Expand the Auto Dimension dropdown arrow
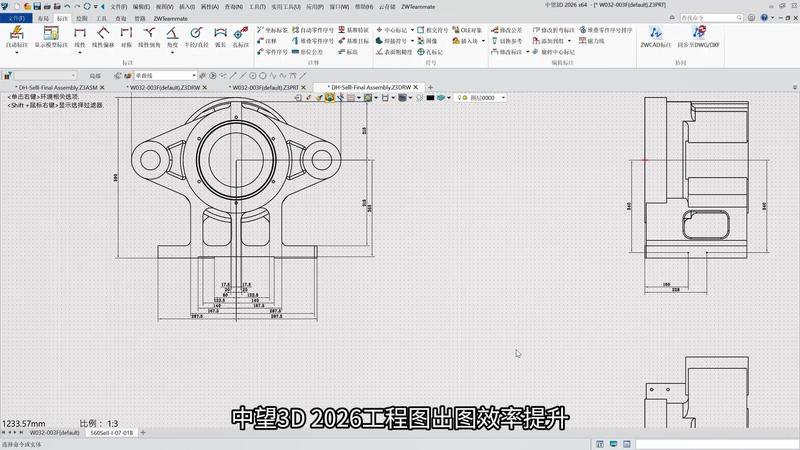This screenshot has height=450, width=800. click(16, 53)
